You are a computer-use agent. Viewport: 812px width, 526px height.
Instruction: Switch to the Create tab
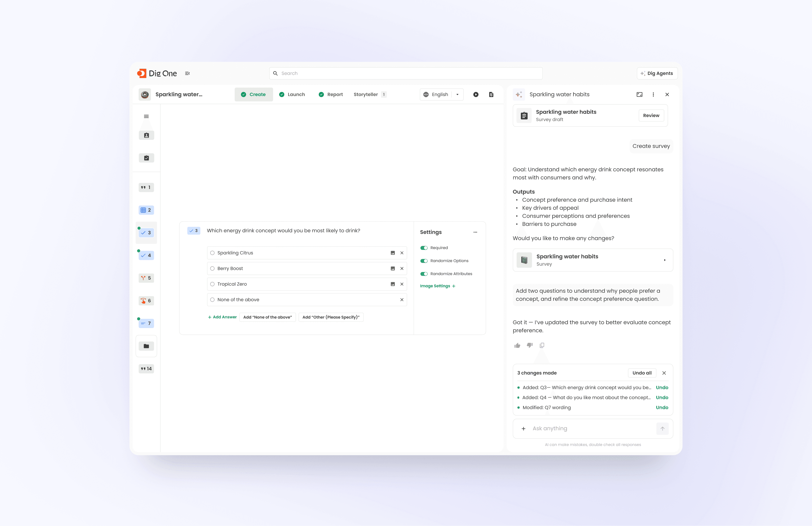tap(254, 94)
